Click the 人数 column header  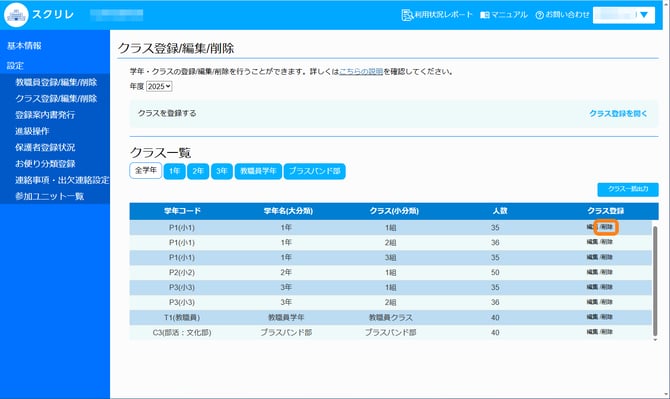[500, 211]
